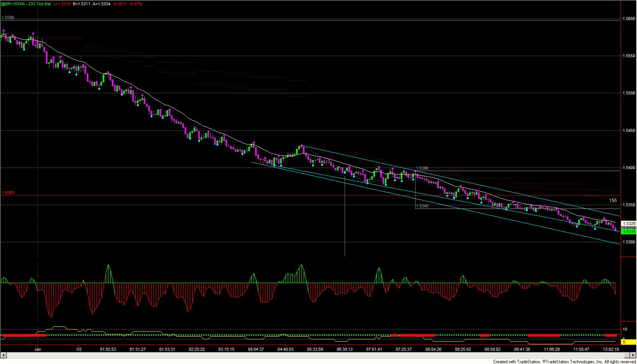637x364 pixels.
Task: Click the 04:04:37 time axis label
Action: [256, 349]
